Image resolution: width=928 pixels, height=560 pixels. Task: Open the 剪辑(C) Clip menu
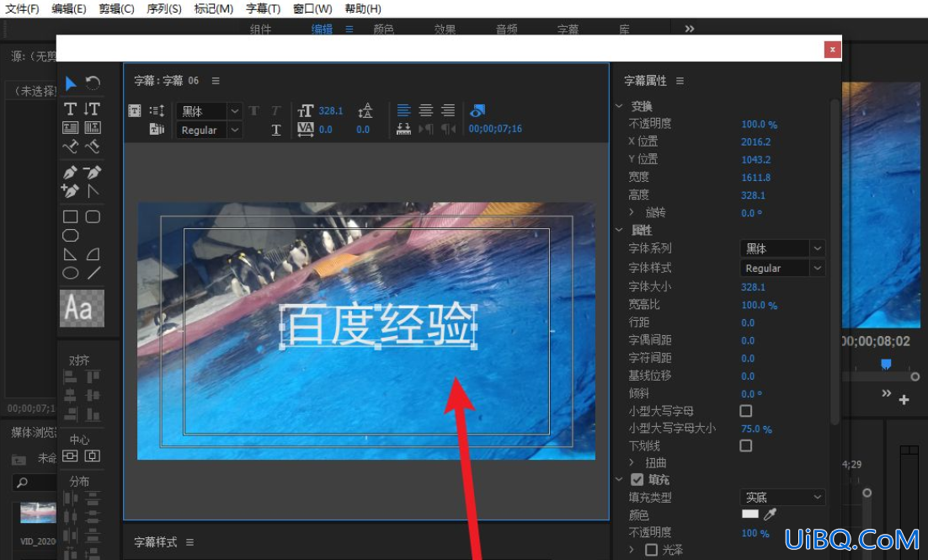click(x=116, y=9)
